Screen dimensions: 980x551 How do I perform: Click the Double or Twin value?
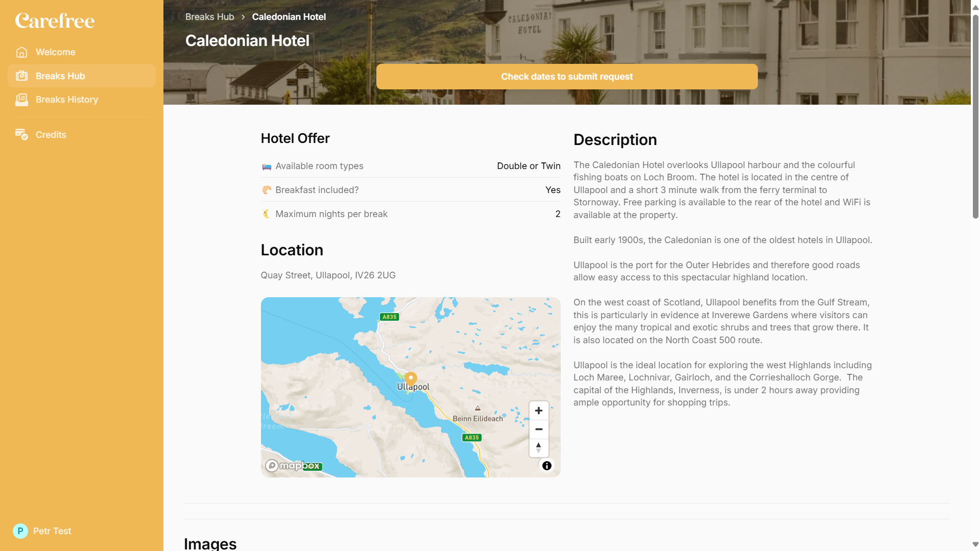point(529,166)
